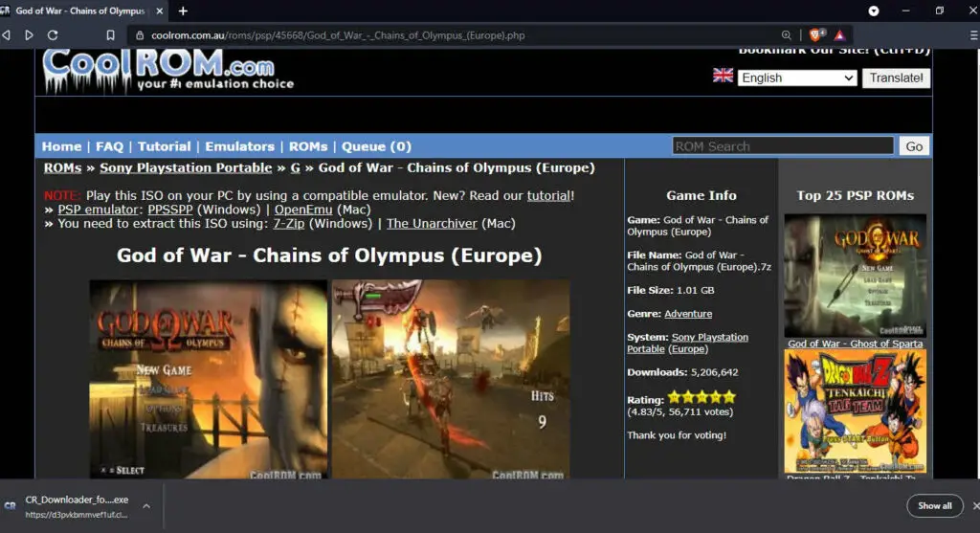Click the CoolROM.com logo

167,71
